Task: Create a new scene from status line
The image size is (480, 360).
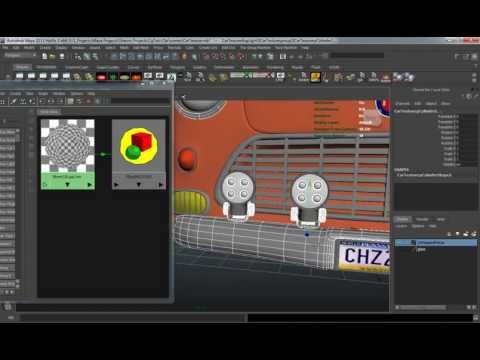Action: (44, 56)
